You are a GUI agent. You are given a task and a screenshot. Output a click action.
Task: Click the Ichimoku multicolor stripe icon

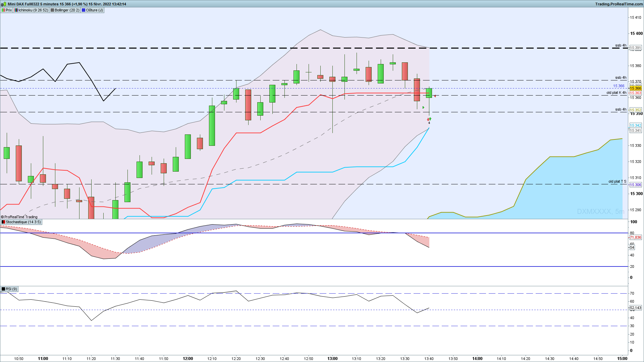16,10
